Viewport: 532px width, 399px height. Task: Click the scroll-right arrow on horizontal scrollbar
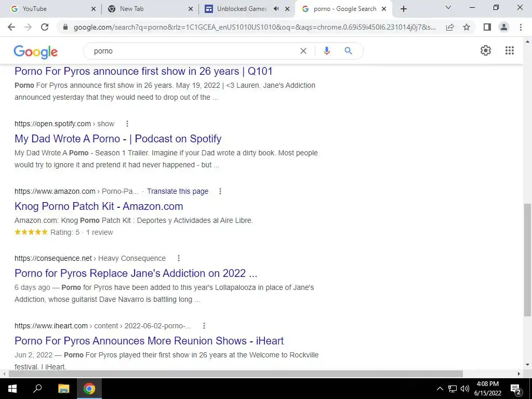point(519,374)
